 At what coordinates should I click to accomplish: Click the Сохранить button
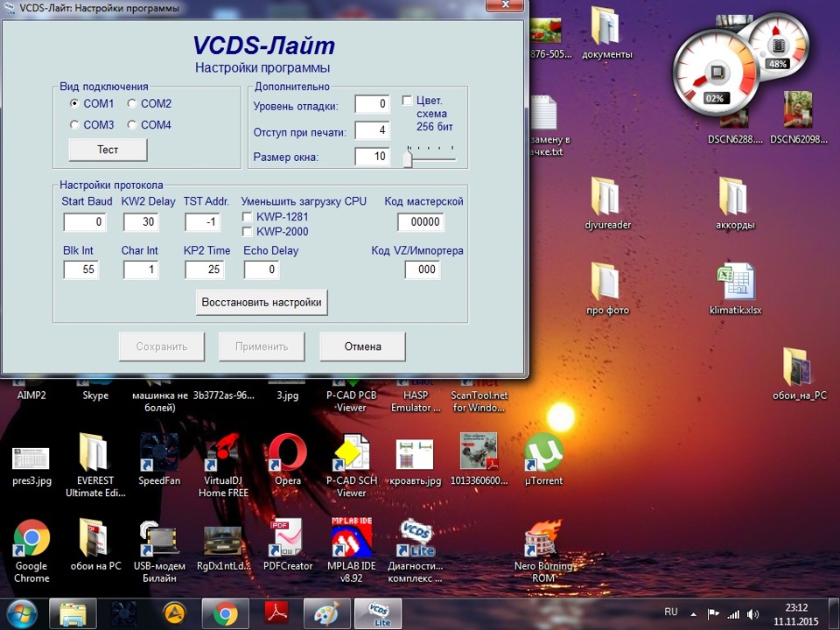(162, 346)
